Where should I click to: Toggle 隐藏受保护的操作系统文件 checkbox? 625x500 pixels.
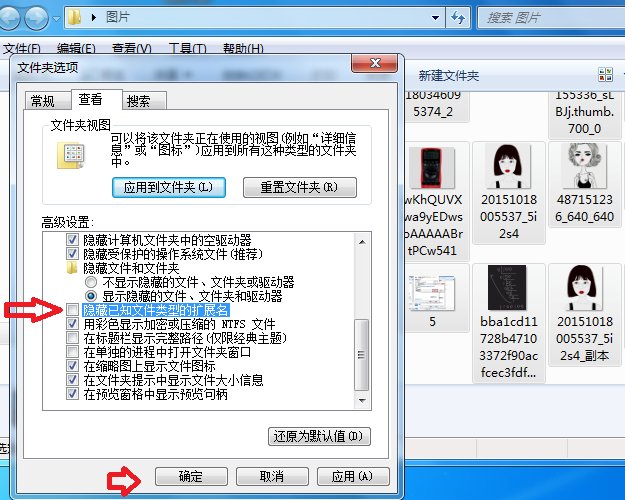coord(72,254)
